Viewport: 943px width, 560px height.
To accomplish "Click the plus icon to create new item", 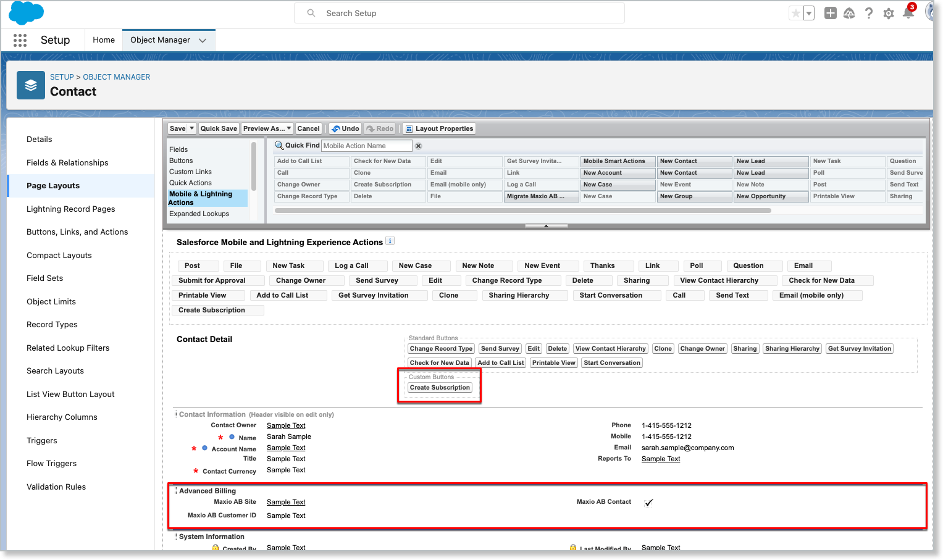I will 830,12.
